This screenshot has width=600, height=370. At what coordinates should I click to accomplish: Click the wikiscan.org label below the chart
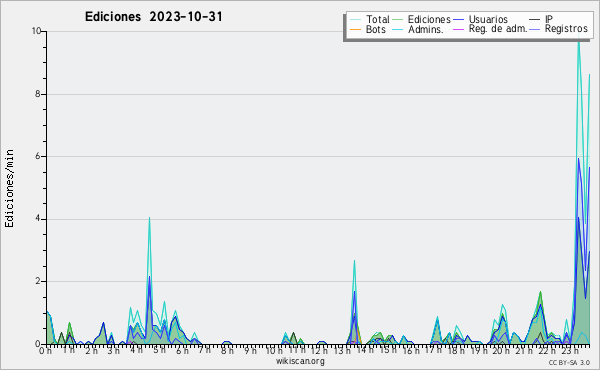point(300,361)
